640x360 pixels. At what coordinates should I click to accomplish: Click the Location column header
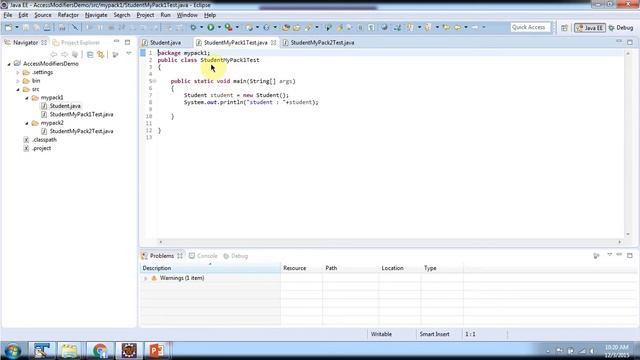400,268
